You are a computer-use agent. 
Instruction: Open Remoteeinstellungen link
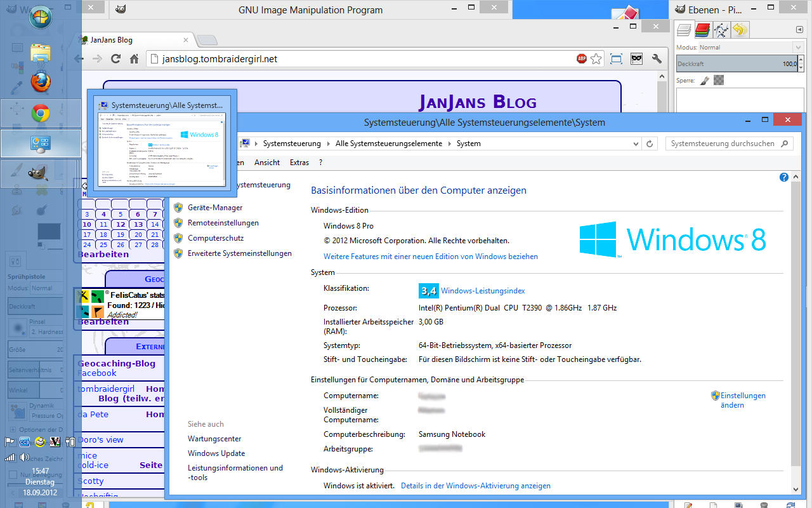[223, 223]
